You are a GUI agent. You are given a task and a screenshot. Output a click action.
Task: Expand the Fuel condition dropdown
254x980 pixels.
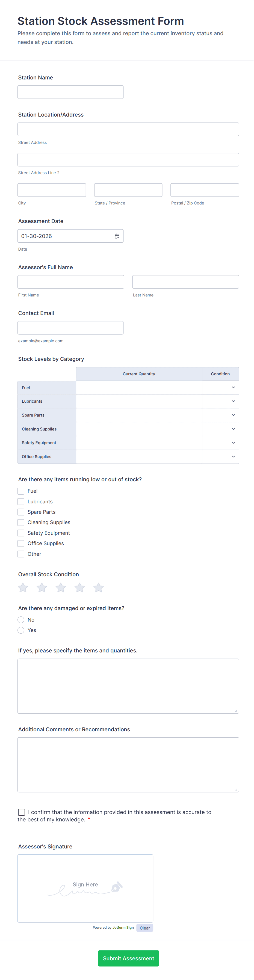(x=220, y=388)
